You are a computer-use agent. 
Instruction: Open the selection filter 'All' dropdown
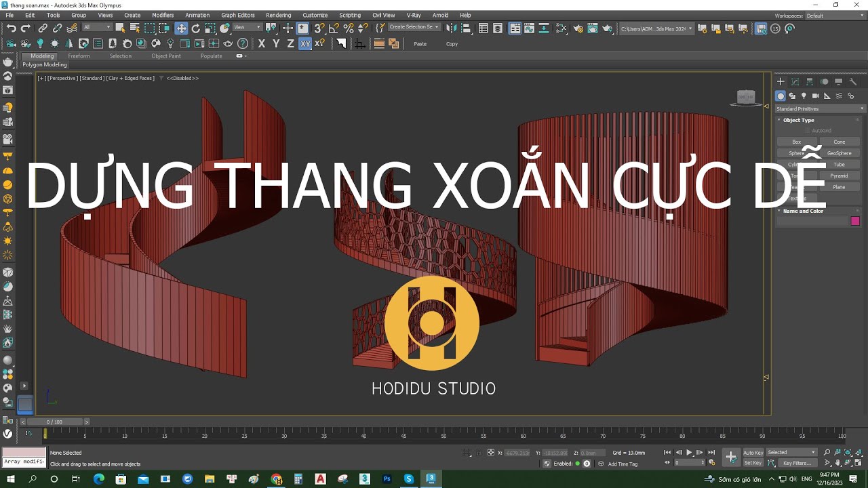[97, 28]
